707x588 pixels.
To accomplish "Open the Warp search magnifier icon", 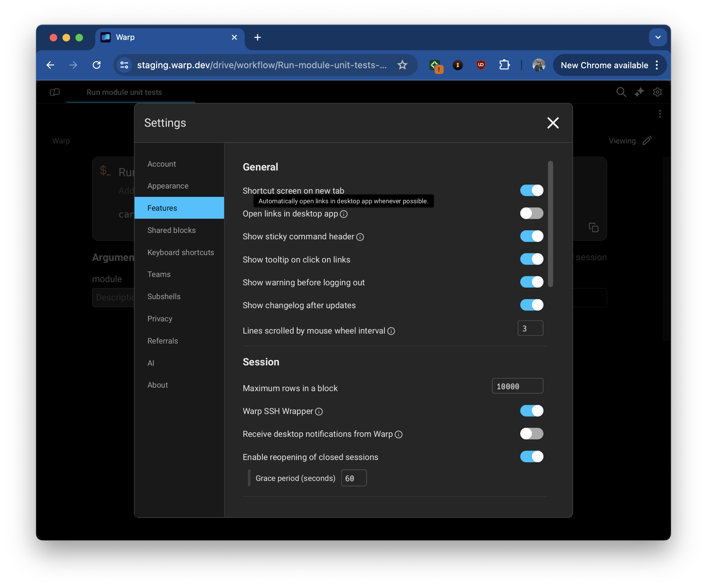I will (621, 92).
